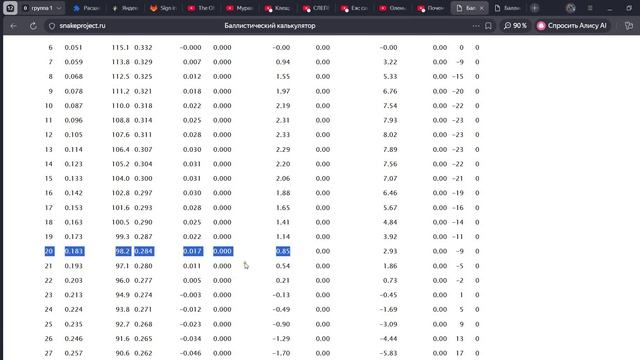640x360 pixels.
Task: Switch to the Мураш YouTube tab
Action: pyautogui.click(x=240, y=8)
